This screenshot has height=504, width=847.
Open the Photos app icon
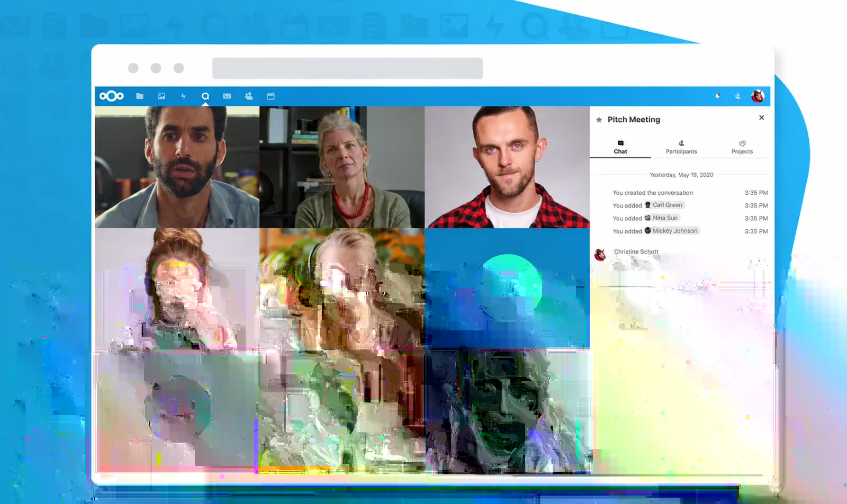pos(161,96)
